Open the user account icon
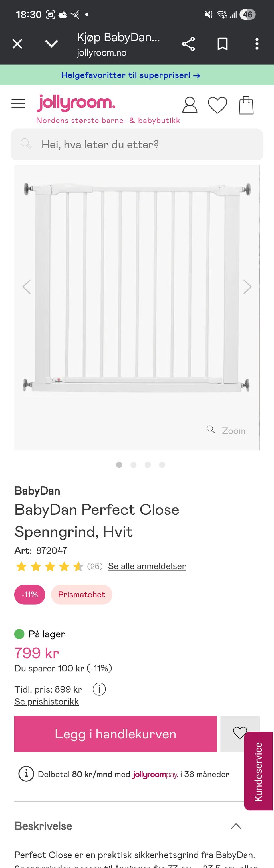 click(190, 105)
